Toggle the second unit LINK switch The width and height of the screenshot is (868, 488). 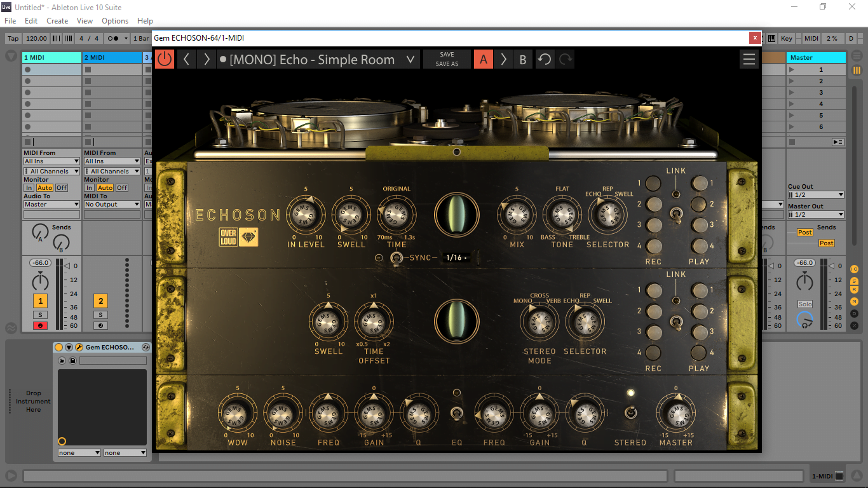(676, 322)
